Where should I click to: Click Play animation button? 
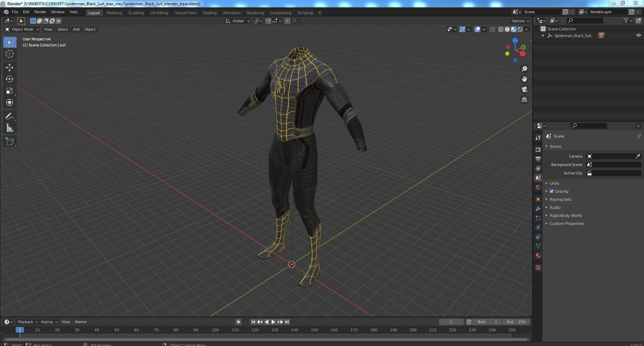[273, 322]
